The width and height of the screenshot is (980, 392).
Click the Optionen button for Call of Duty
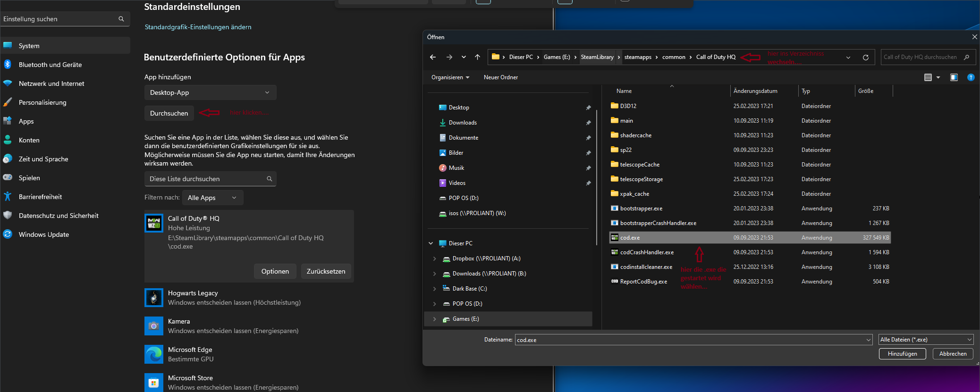click(x=275, y=271)
